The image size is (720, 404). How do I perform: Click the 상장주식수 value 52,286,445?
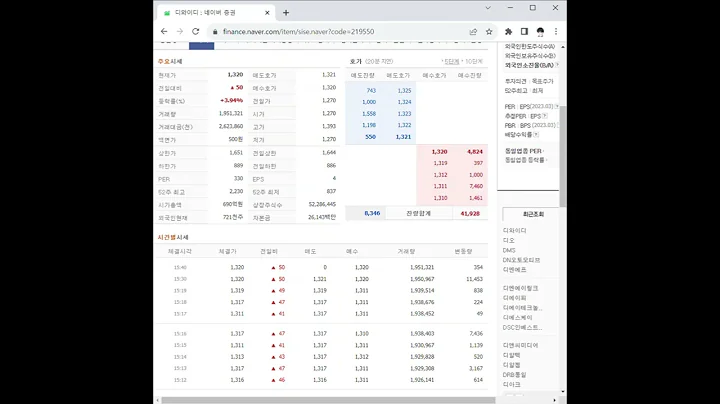point(322,204)
